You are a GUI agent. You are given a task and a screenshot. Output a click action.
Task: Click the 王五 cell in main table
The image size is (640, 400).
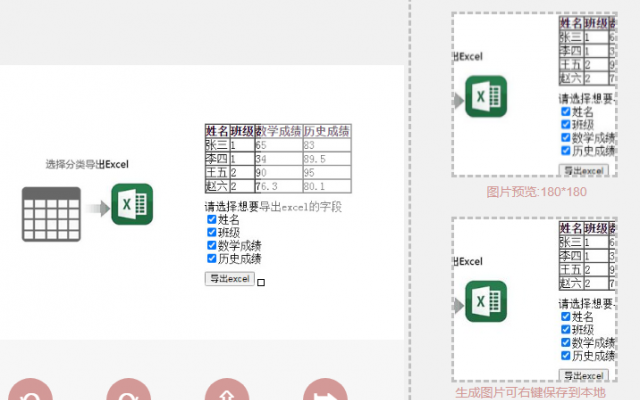click(217, 172)
